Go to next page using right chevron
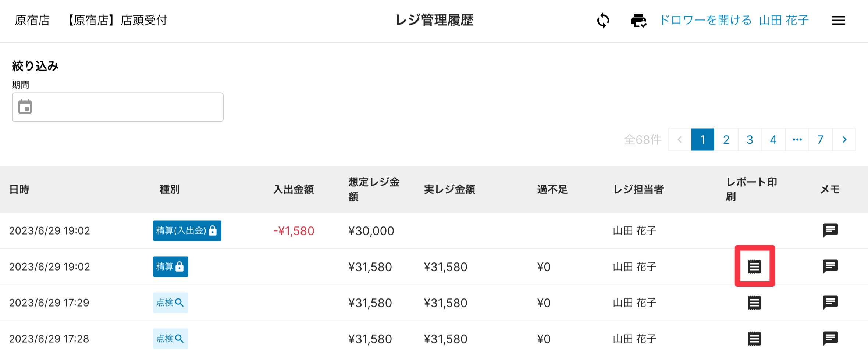This screenshot has width=868, height=354. pos(844,140)
